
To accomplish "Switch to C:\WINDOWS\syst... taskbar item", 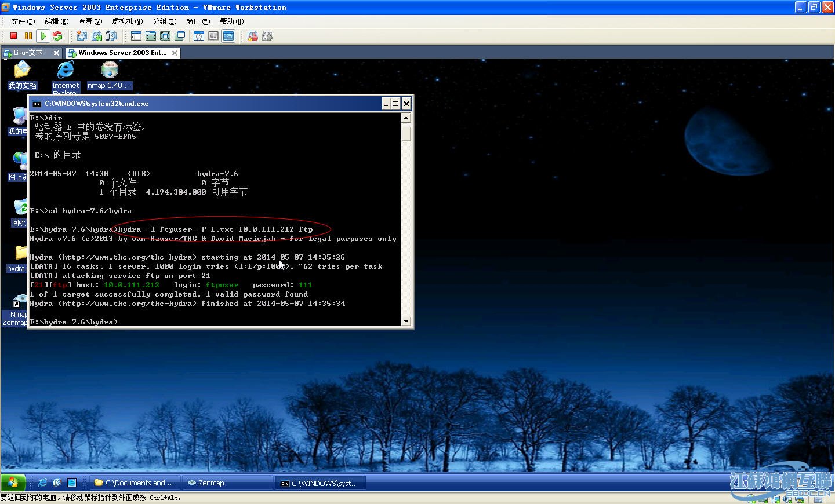I will pos(321,483).
